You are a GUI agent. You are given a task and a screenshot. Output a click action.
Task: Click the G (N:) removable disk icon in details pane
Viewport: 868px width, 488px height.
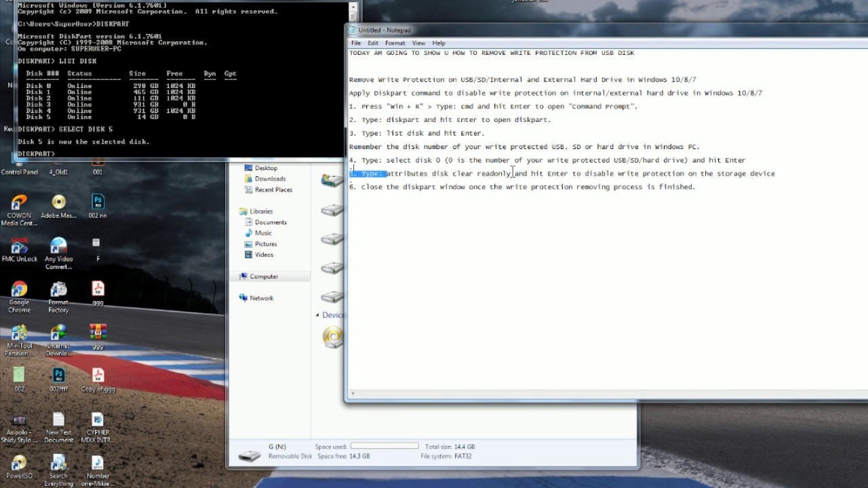(249, 455)
